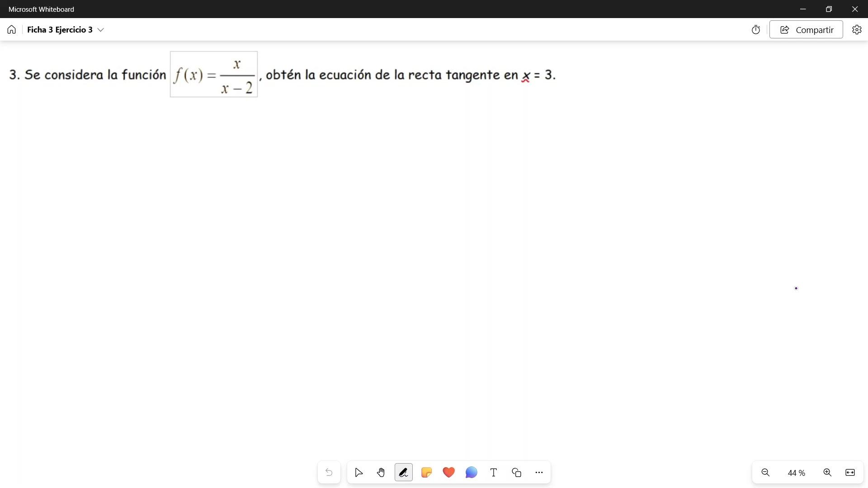Viewport: 868px width, 488px height.
Task: Click the 44 % zoom level
Action: point(796,473)
